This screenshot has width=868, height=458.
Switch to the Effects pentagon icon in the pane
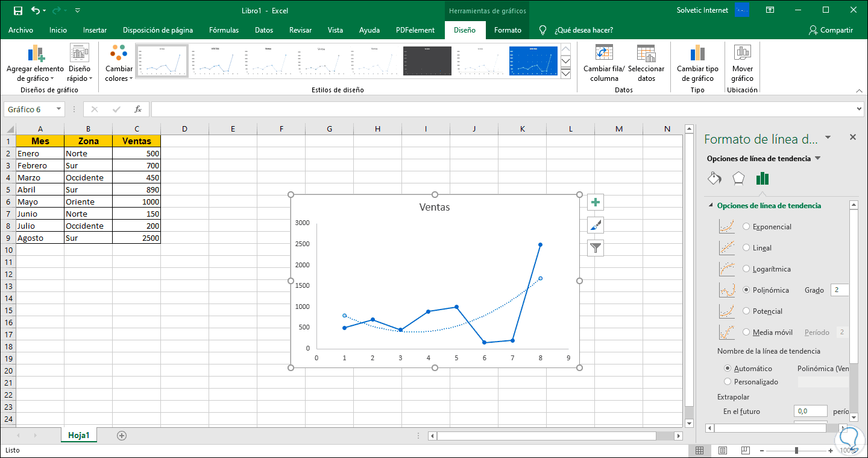tap(738, 179)
